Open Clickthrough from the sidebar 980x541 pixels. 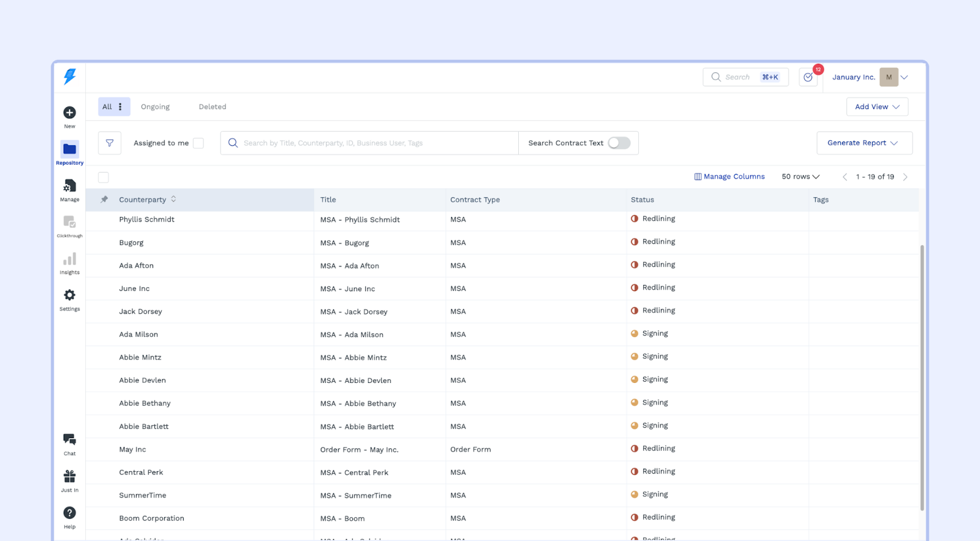pyautogui.click(x=70, y=222)
